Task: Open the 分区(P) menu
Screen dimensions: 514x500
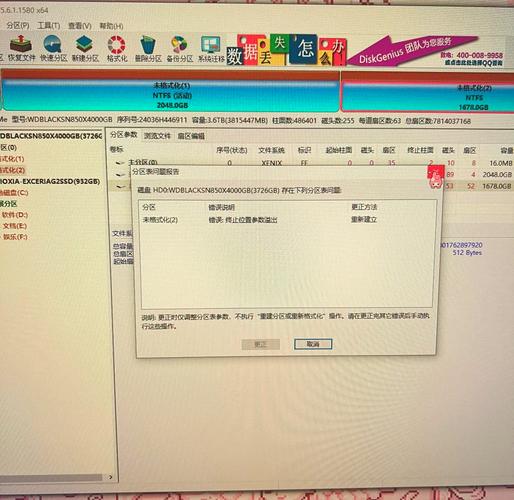Action: (x=18, y=25)
